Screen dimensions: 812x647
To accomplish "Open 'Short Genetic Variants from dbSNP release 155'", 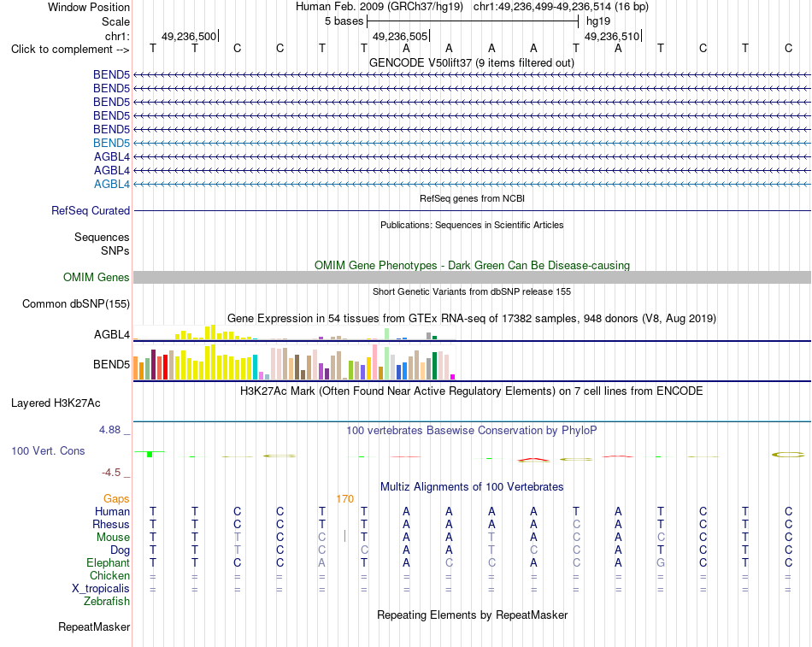I will coord(472,291).
